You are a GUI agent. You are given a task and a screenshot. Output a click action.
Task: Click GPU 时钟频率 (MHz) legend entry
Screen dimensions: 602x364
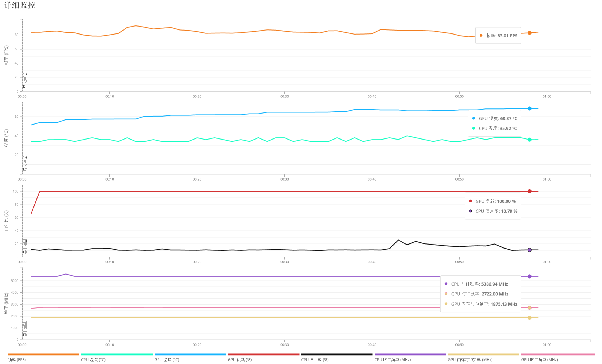[x=539, y=359]
